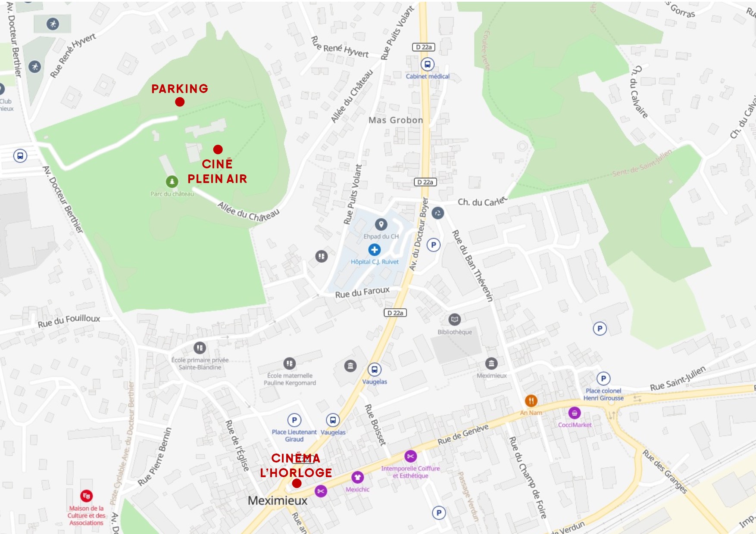This screenshot has width=756, height=534.
Task: Open the Maison de la Culture icon
Action: [x=86, y=496]
